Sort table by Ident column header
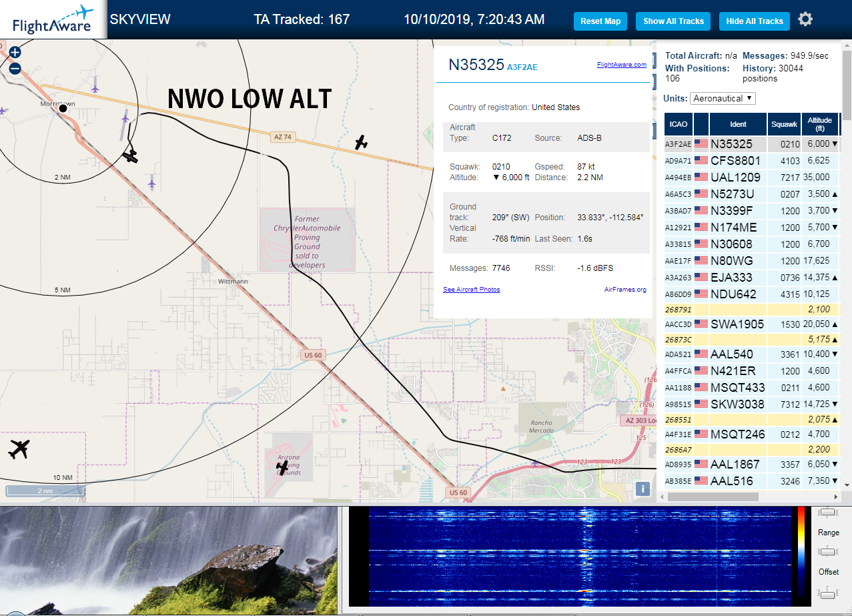Screen dimensions: 852x616 [x=738, y=124]
